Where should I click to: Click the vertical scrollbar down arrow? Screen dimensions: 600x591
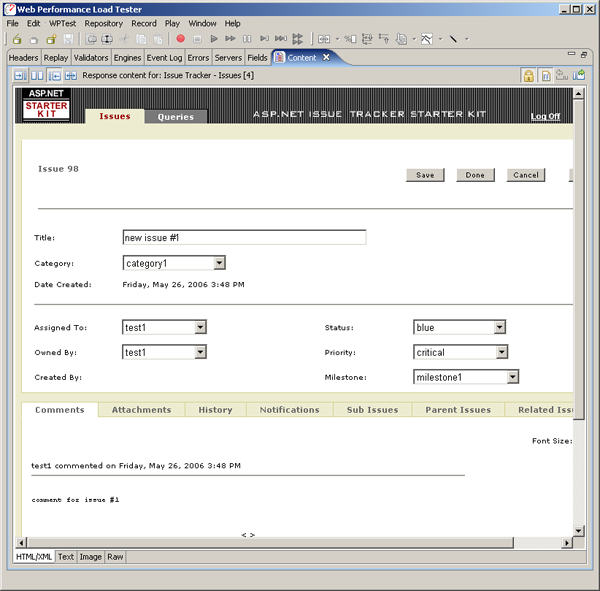pos(578,531)
